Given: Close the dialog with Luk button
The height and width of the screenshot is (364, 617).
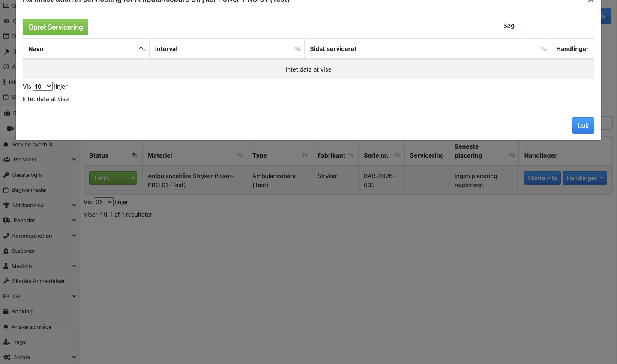Looking at the screenshot, I should click(x=583, y=125).
